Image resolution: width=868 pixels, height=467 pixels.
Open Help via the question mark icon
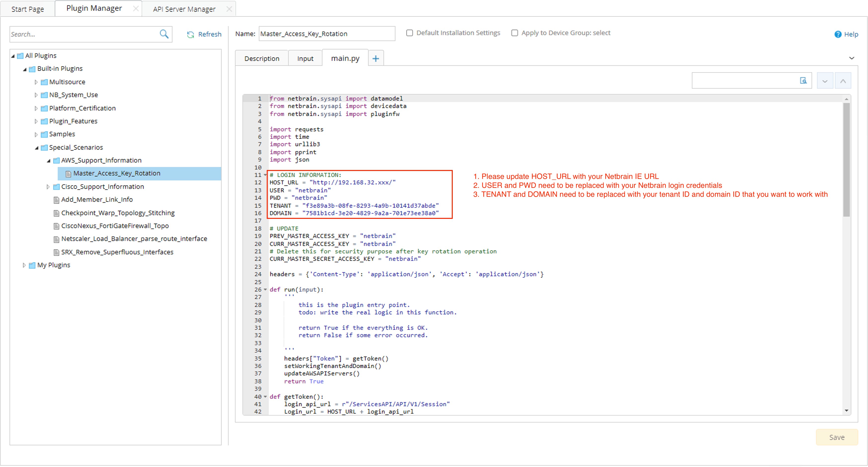838,34
